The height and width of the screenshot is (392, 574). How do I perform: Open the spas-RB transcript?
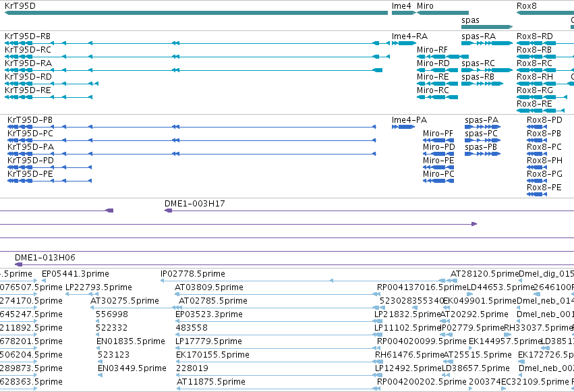(478, 77)
